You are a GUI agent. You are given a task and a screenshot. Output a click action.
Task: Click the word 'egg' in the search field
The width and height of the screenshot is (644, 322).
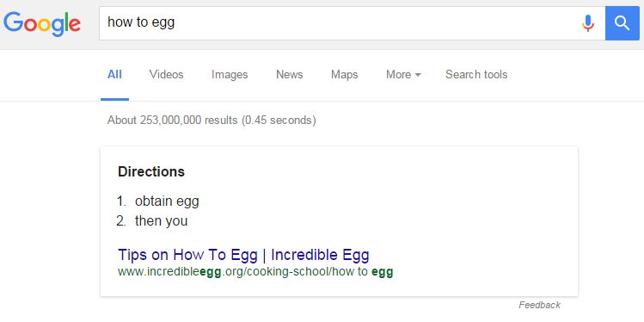point(163,22)
